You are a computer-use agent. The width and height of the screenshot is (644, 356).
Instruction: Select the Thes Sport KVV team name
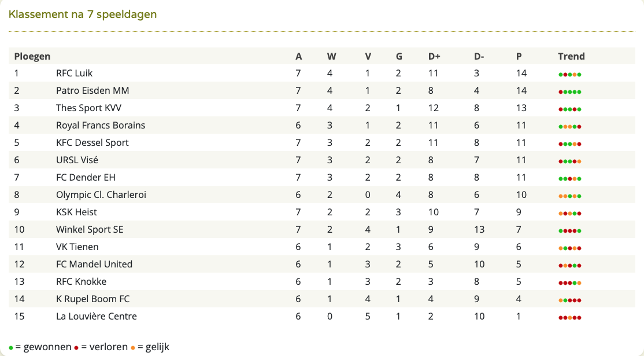coord(88,108)
